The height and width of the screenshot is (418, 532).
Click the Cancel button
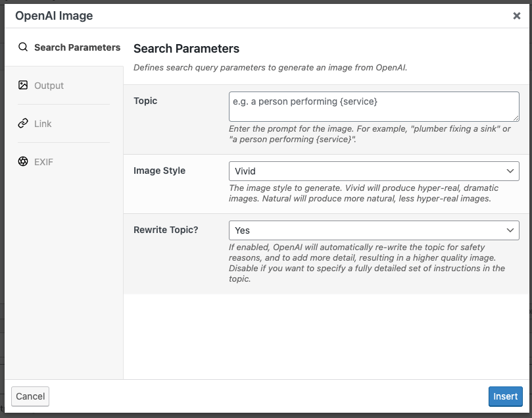(30, 396)
